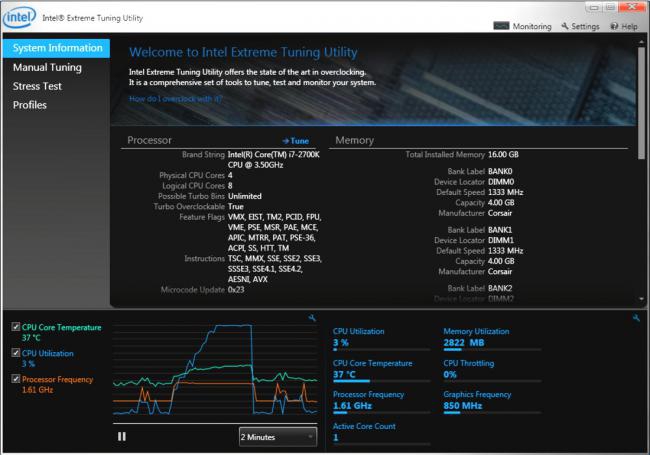Click the Bank Label BANK2 value
This screenshot has width=650, height=455.
click(500, 288)
